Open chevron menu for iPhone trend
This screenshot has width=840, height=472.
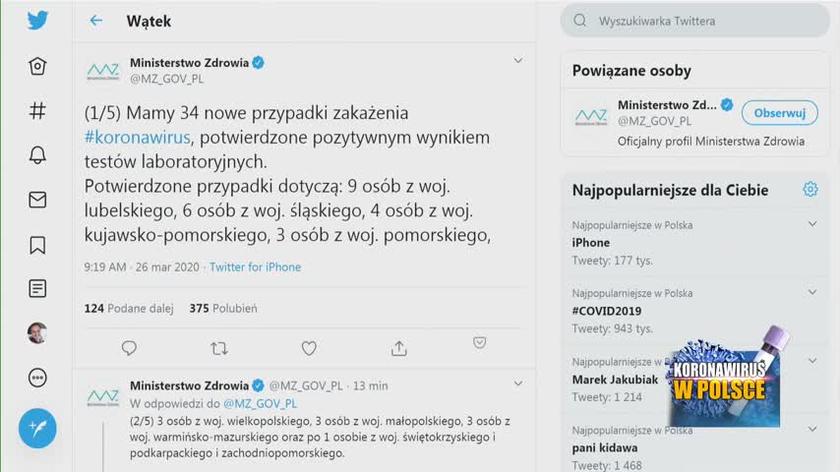pyautogui.click(x=811, y=226)
